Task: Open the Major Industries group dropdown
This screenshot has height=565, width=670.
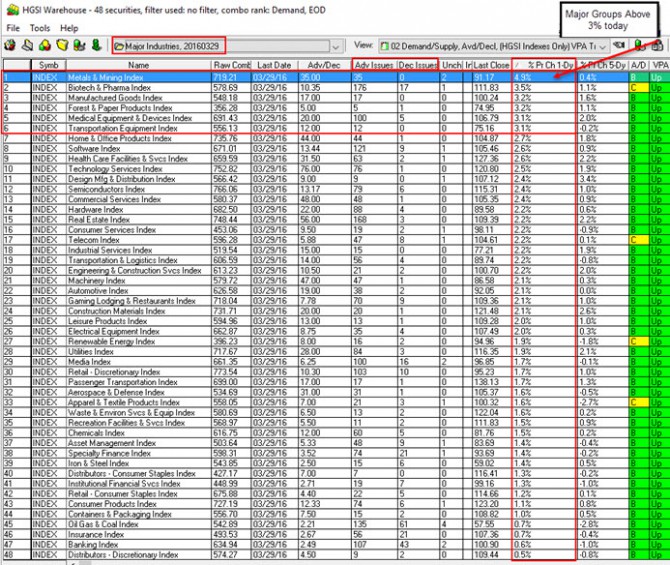Action: coord(228,46)
